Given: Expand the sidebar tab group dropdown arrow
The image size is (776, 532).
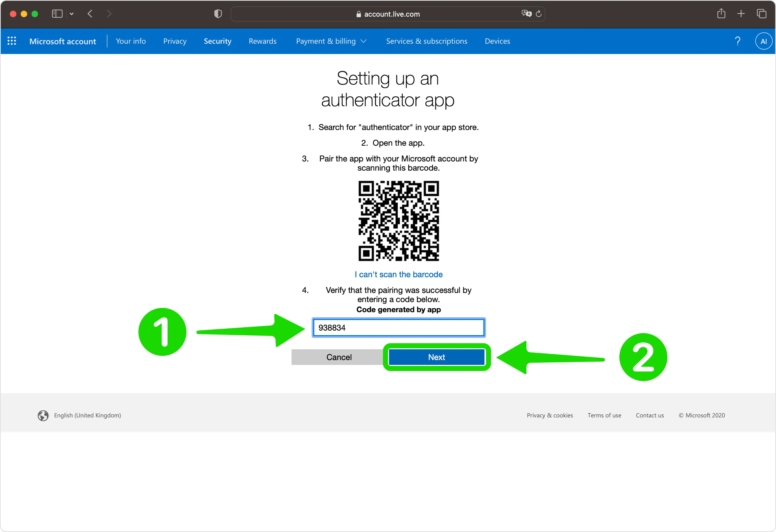Looking at the screenshot, I should coord(71,14).
